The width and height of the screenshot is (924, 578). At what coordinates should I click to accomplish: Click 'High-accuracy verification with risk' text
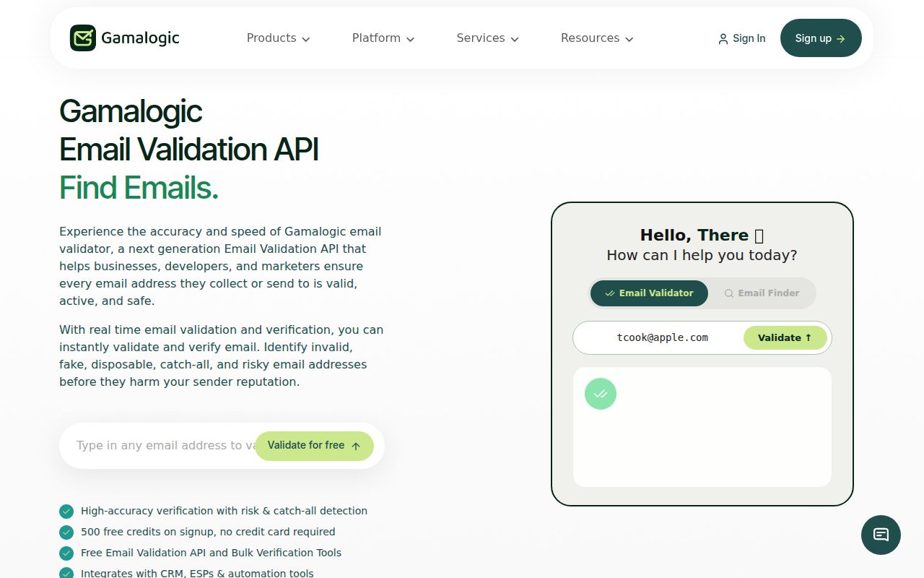(224, 511)
